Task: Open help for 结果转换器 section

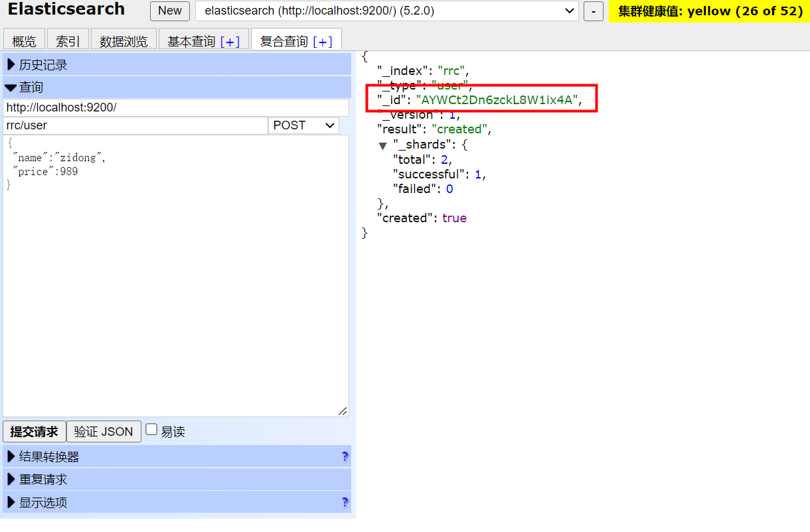Action: coord(345,456)
